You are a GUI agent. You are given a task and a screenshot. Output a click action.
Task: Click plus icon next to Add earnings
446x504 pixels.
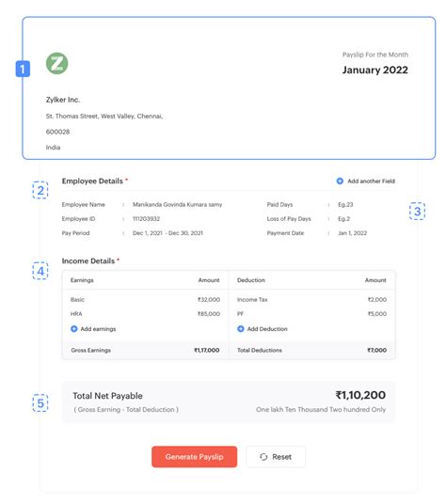pos(74,329)
